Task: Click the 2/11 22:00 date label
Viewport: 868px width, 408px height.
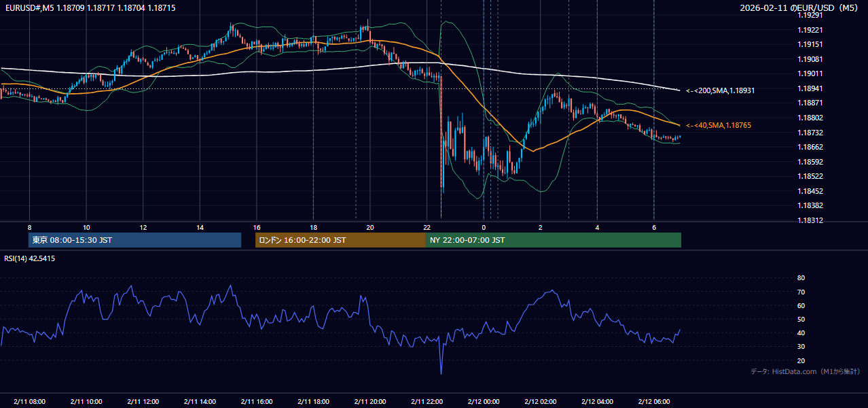Action: click(x=427, y=401)
